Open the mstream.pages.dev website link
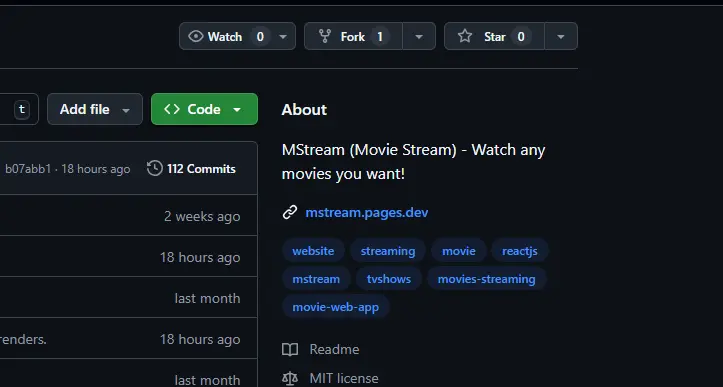Viewport: 723px width, 387px height. (x=367, y=212)
